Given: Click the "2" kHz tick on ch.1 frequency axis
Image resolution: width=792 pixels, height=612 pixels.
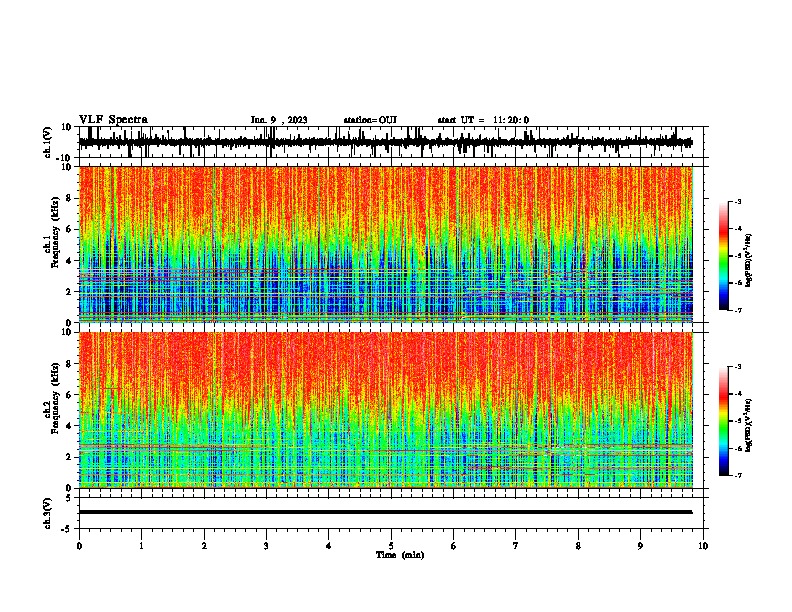Looking at the screenshot, I should click(69, 291).
